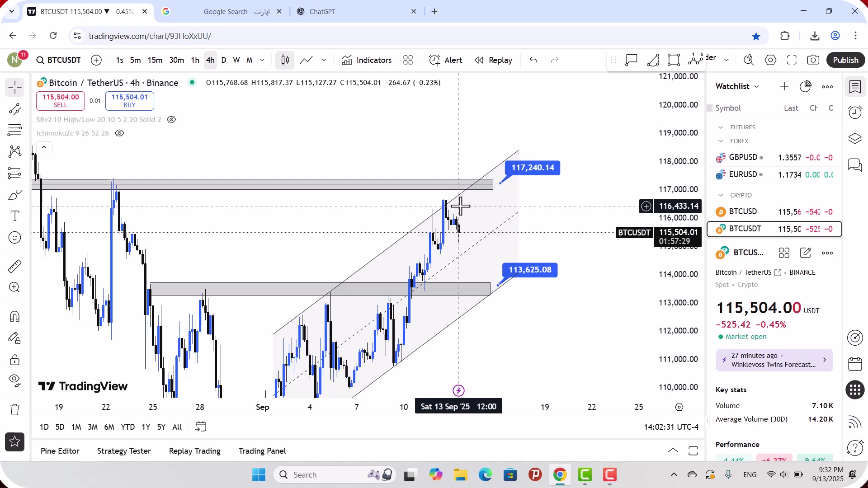Image resolution: width=868 pixels, height=488 pixels.
Task: Switch to the D timeframe
Action: click(224, 60)
